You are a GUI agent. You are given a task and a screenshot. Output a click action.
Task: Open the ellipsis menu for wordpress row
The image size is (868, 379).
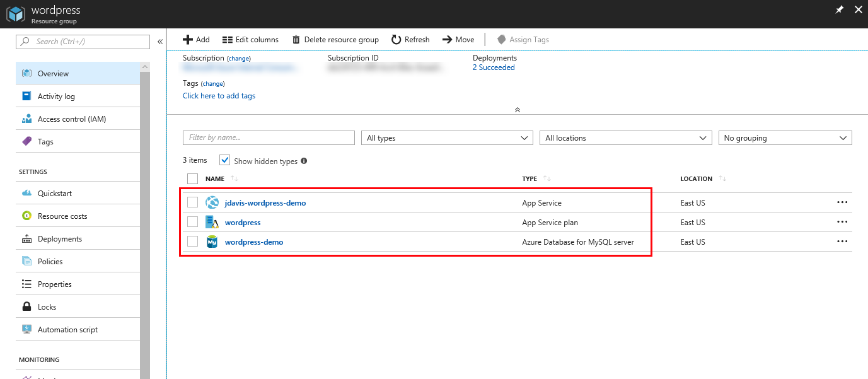[842, 222]
